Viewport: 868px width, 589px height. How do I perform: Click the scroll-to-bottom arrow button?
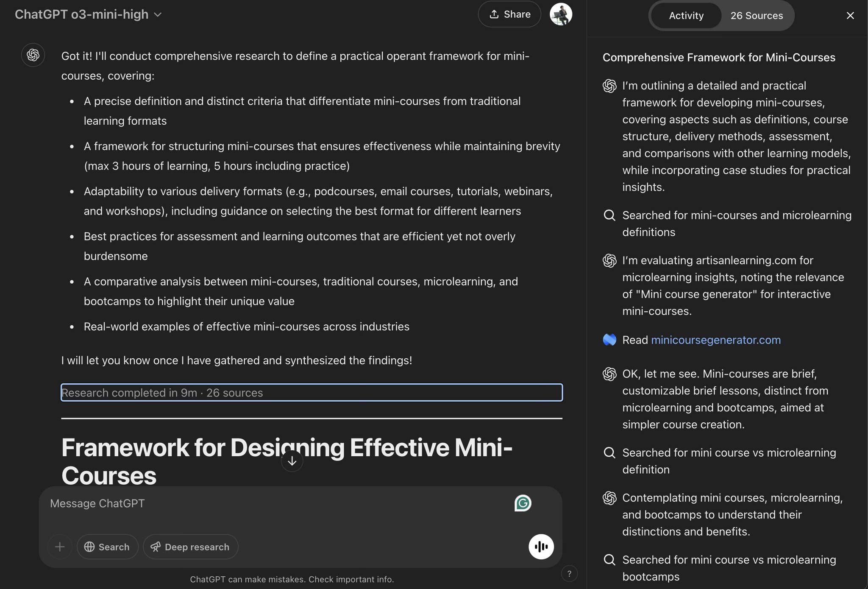point(292,460)
